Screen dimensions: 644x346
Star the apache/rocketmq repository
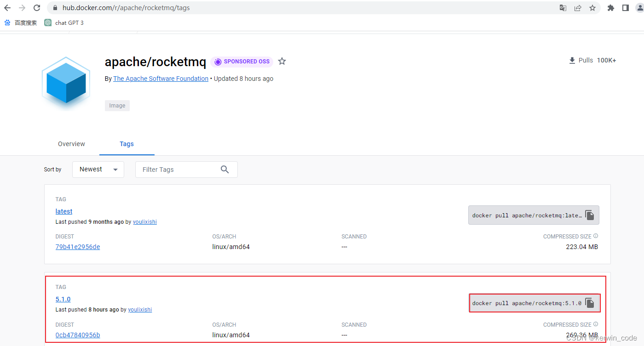(282, 61)
